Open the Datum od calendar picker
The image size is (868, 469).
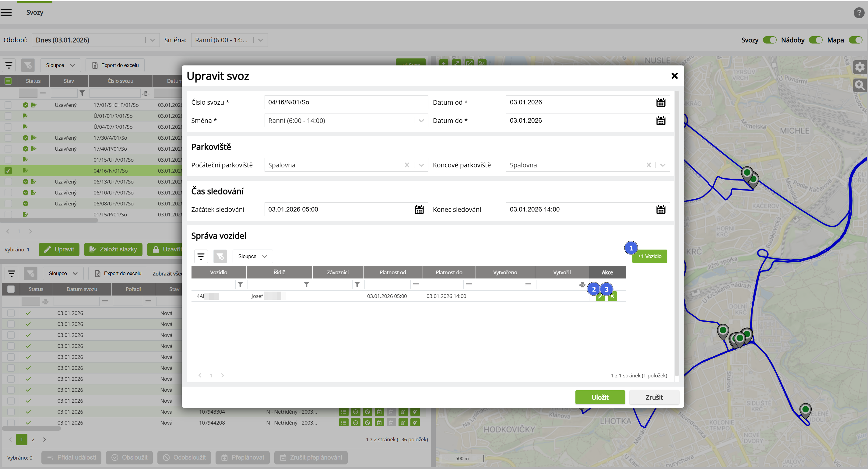(x=660, y=103)
